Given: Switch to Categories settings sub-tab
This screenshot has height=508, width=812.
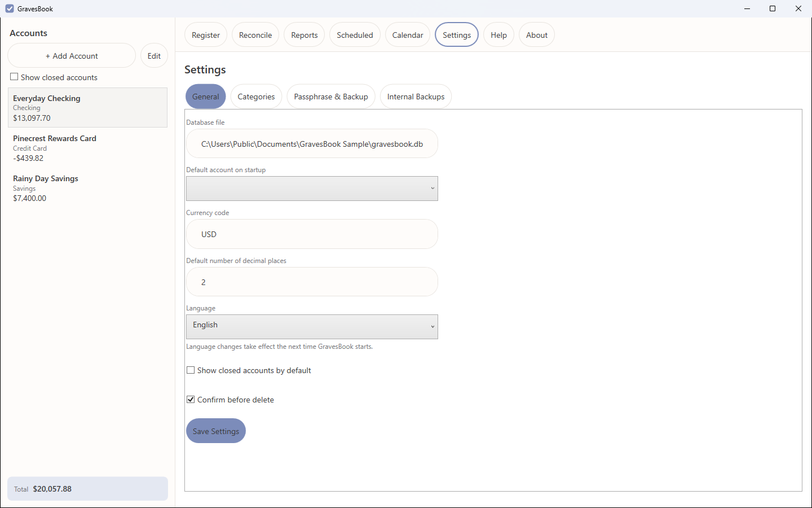Looking at the screenshot, I should (256, 97).
